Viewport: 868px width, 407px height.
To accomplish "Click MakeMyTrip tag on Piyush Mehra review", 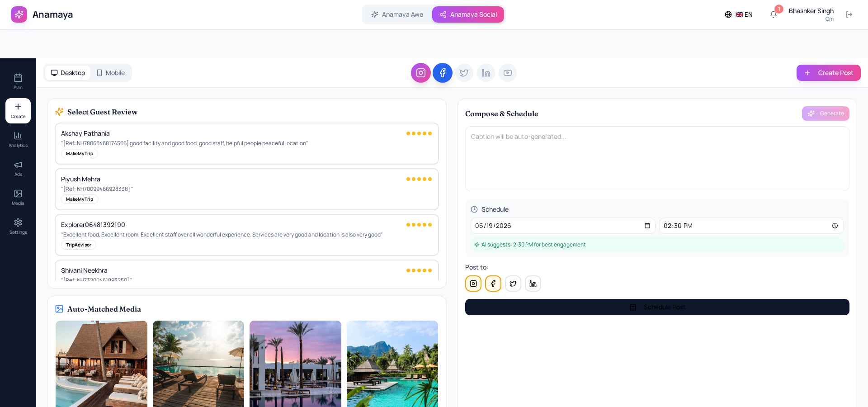I will [x=80, y=199].
